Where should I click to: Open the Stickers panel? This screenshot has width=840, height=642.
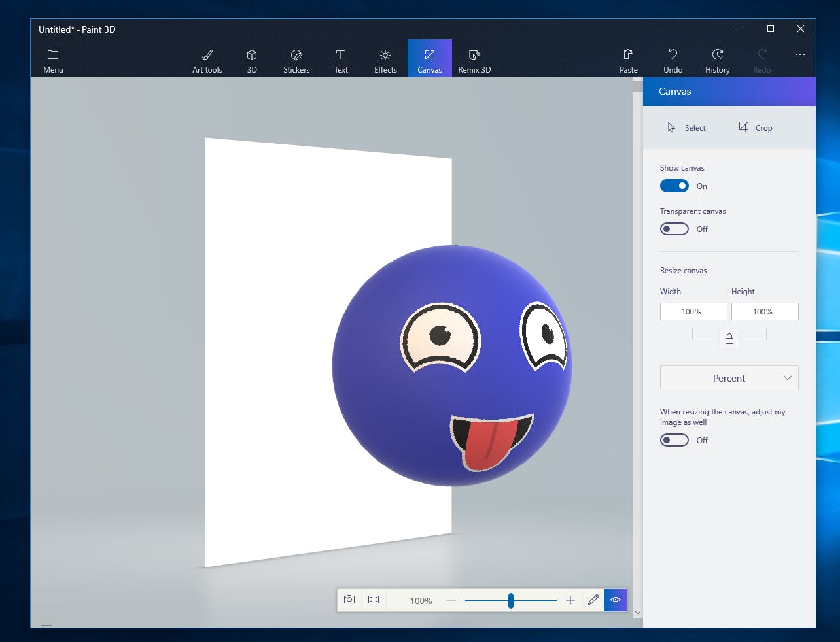296,60
